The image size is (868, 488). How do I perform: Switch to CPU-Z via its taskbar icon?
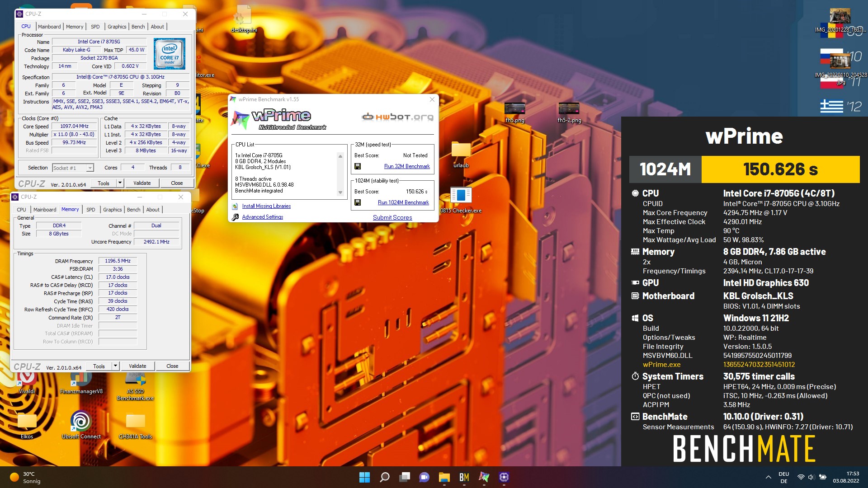(x=504, y=477)
